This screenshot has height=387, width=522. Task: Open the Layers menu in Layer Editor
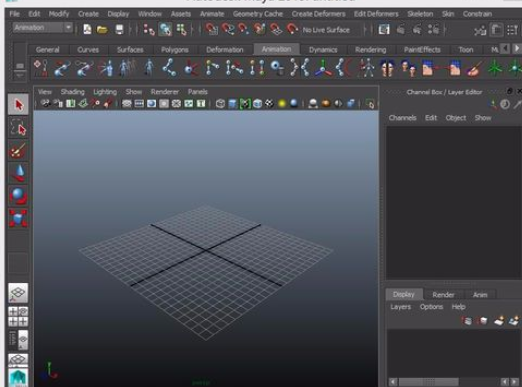(x=401, y=307)
